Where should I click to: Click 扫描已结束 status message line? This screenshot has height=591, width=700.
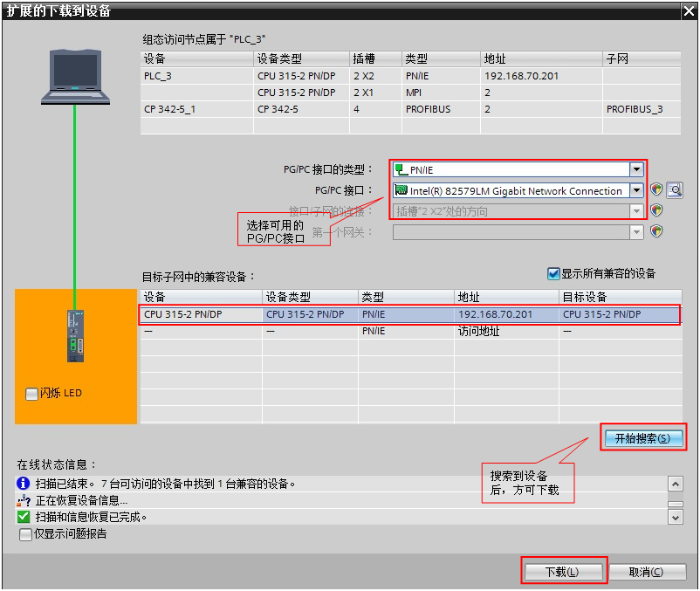165,484
